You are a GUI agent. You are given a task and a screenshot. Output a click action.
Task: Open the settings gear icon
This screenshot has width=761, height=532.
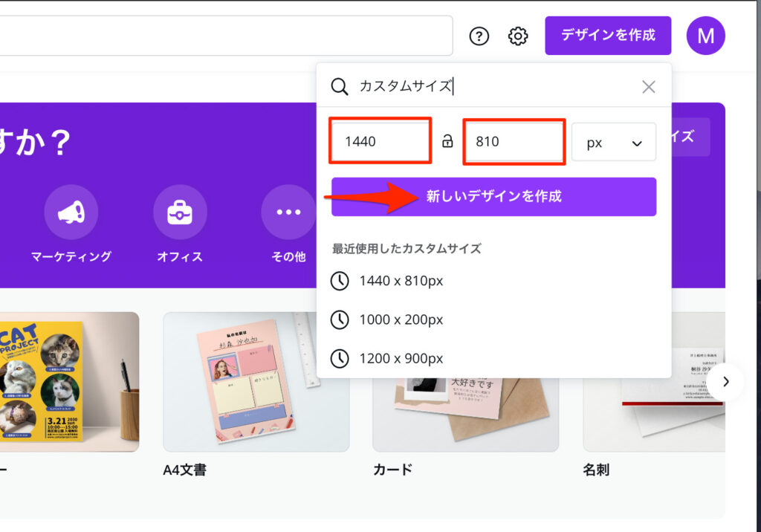(518, 36)
